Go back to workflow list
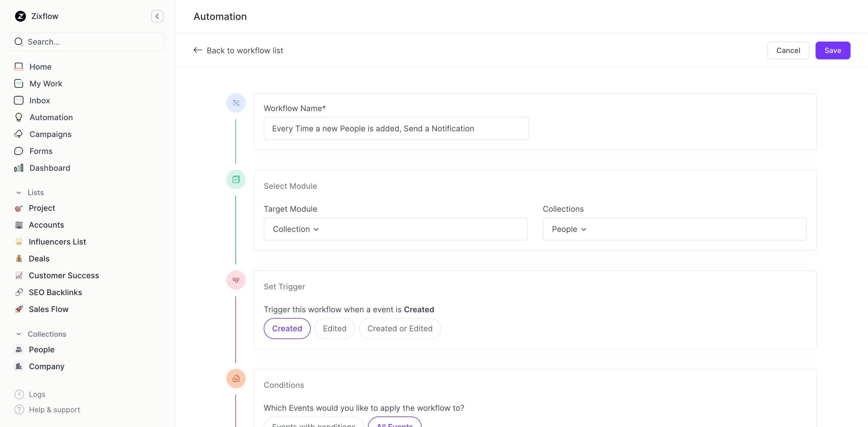 (238, 50)
